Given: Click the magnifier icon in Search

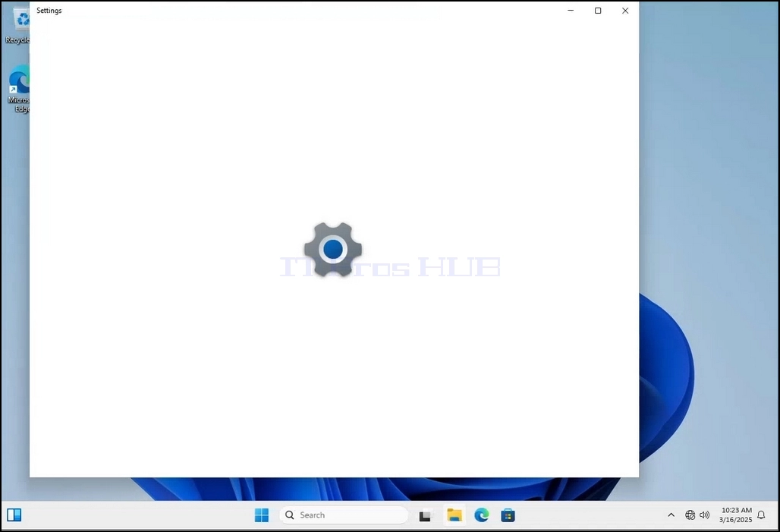Looking at the screenshot, I should tap(290, 515).
